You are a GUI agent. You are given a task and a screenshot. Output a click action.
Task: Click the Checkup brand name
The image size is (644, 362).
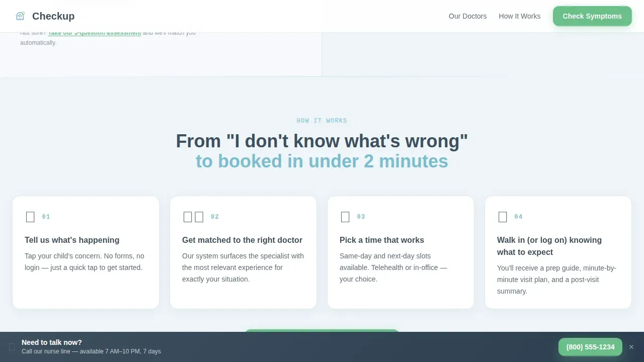pyautogui.click(x=53, y=16)
